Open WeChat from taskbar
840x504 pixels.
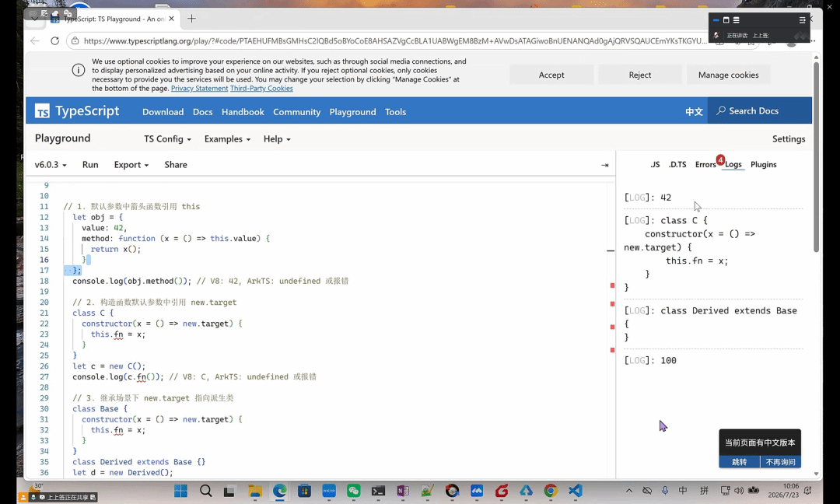click(354, 491)
